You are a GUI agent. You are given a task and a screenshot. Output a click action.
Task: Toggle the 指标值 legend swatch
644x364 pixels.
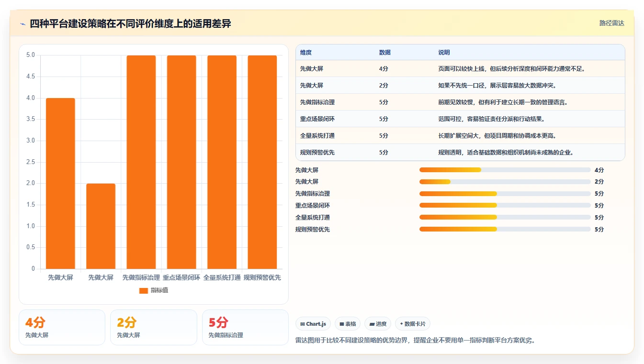click(143, 290)
